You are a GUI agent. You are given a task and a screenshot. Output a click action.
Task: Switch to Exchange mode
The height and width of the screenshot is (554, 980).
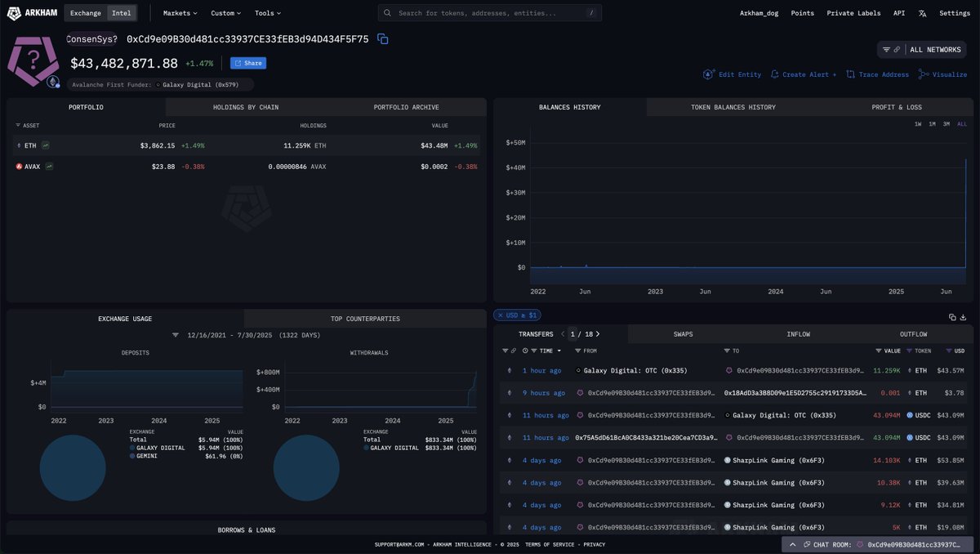86,13
